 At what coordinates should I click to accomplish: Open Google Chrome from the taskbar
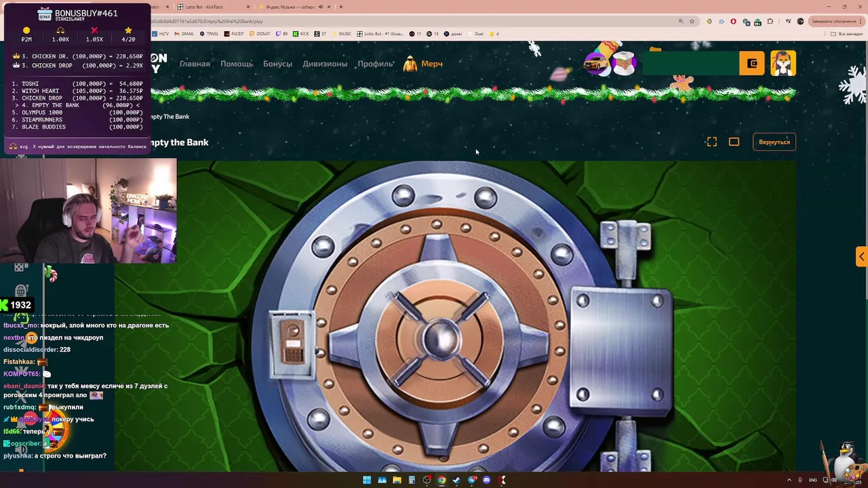tap(441, 480)
